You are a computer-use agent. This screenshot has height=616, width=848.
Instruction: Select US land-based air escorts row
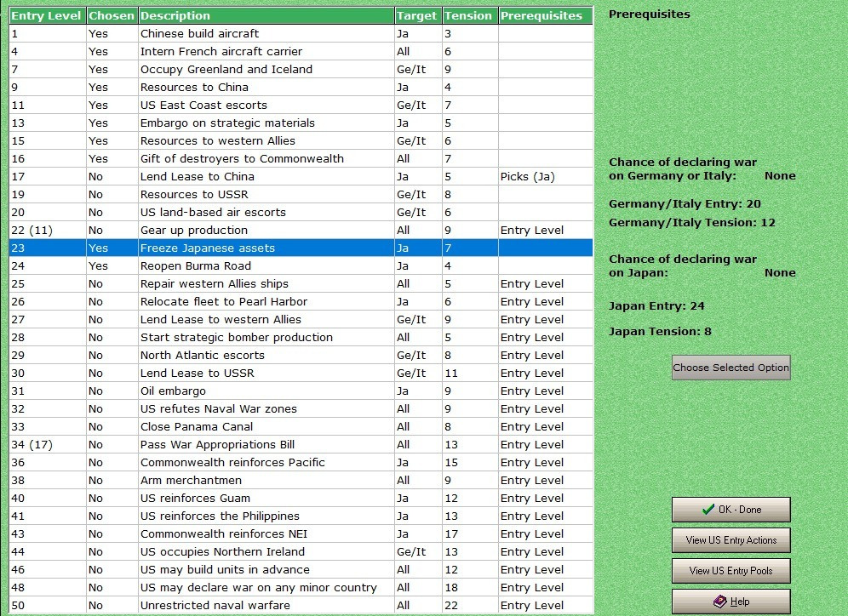(x=301, y=212)
